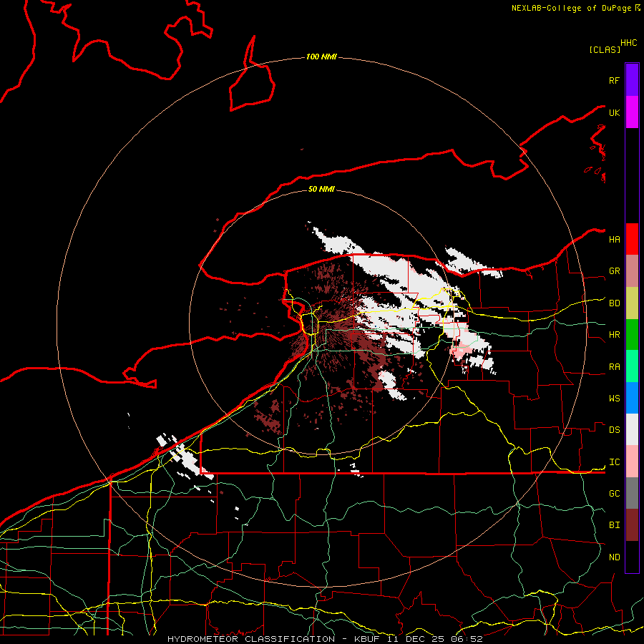
Task: Click the WS legend label
Action: 614,398
